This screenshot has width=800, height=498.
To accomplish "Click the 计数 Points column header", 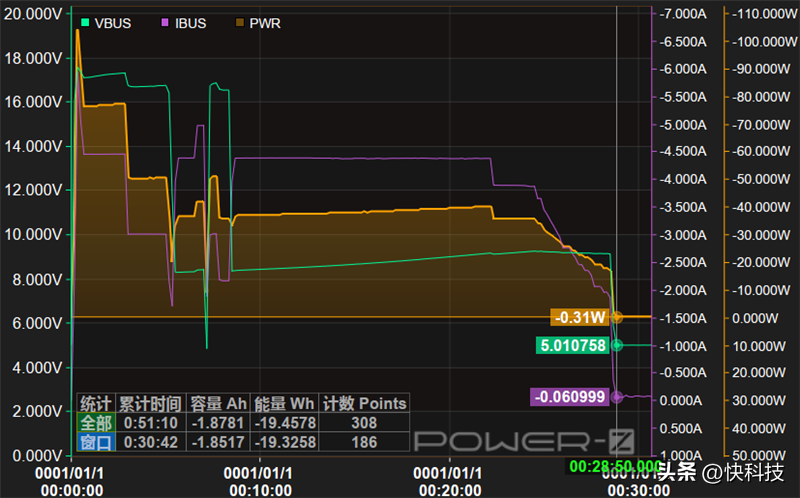I will [367, 404].
